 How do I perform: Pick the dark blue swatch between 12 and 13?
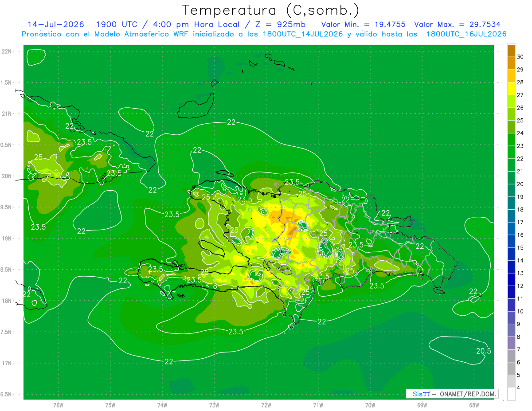[x=511, y=279]
